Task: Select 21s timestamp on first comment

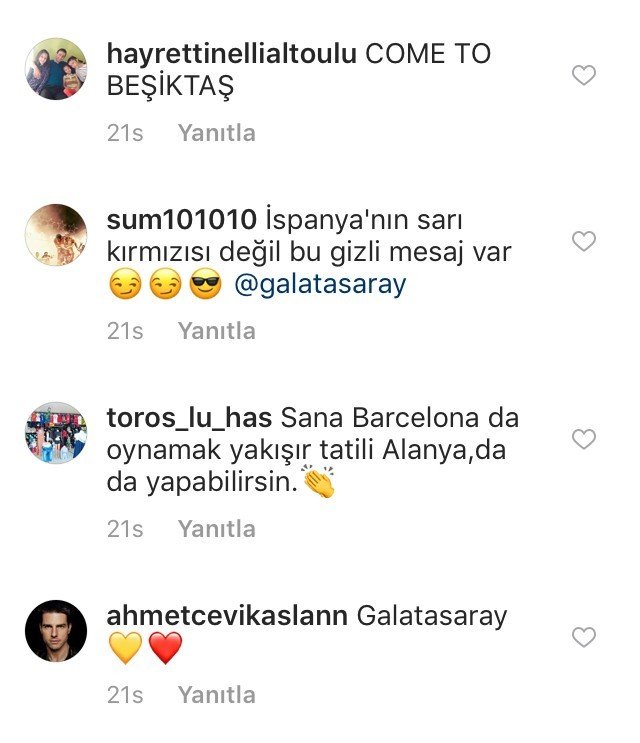Action: tap(125, 133)
